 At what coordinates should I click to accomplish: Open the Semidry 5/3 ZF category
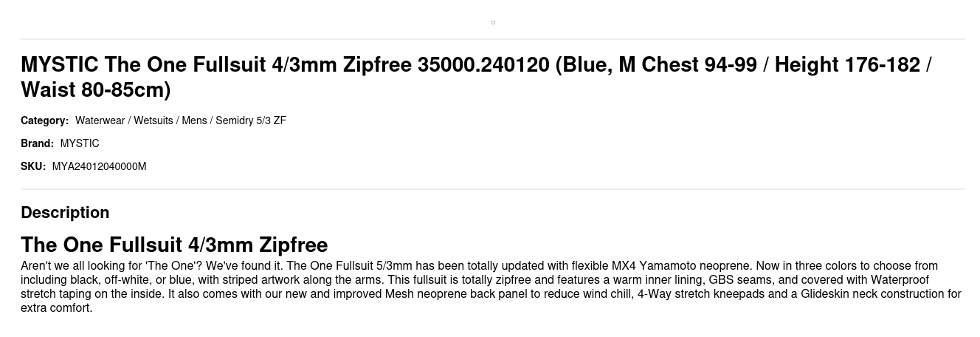[250, 120]
